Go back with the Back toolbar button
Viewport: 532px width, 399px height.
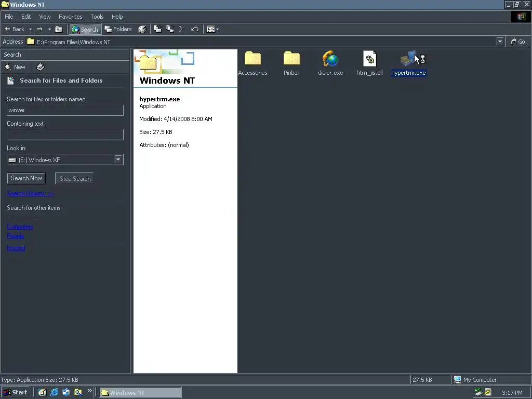(14, 29)
